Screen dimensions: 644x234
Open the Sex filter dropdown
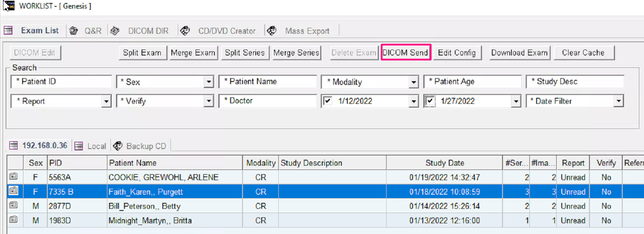pos(208,82)
